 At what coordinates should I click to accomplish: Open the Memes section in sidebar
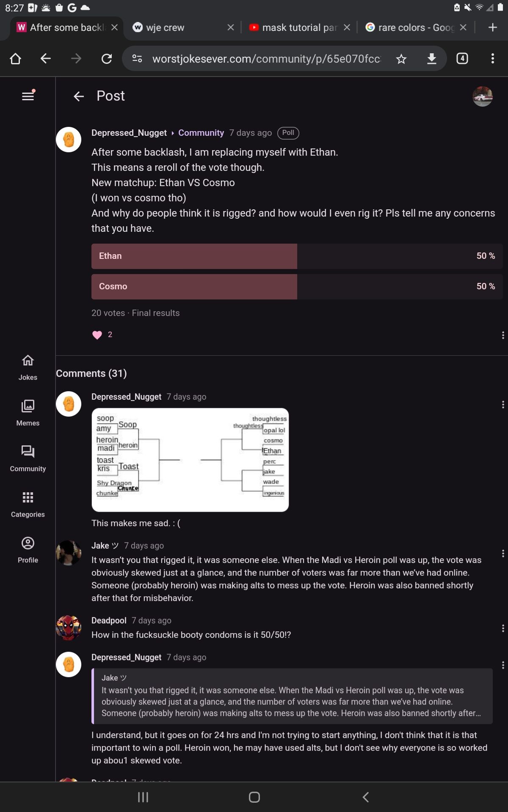28,413
